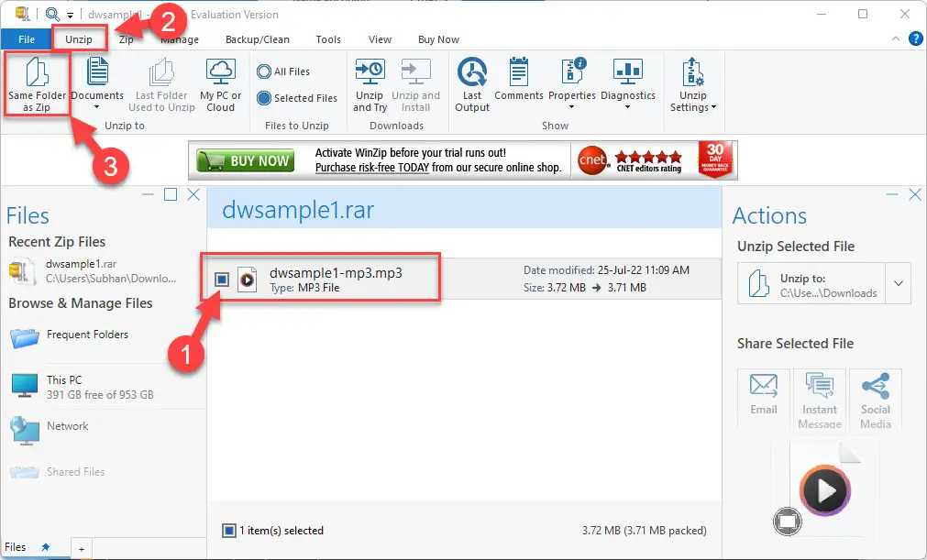The image size is (927, 560).
Task: Add new tab with plus button
Action: pos(82,549)
